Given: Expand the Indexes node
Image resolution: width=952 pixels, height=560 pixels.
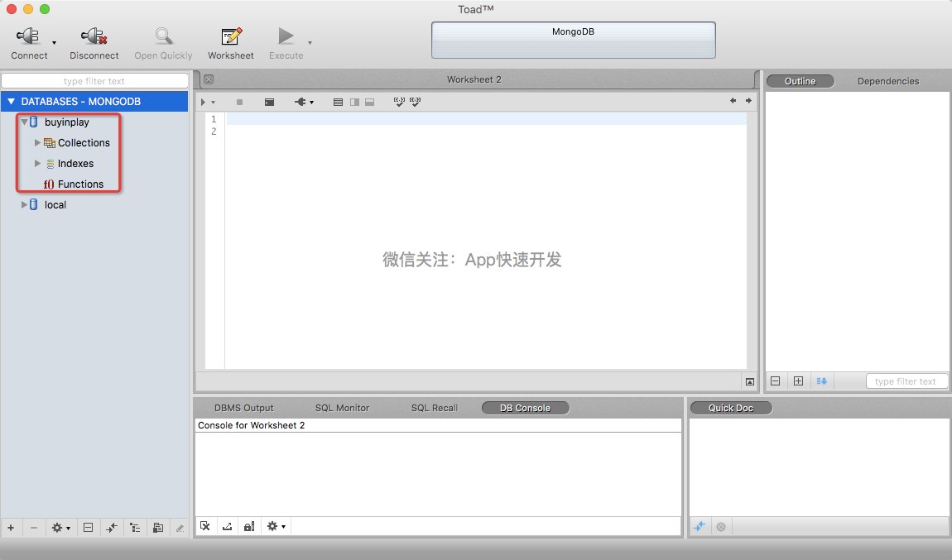Looking at the screenshot, I should tap(37, 163).
